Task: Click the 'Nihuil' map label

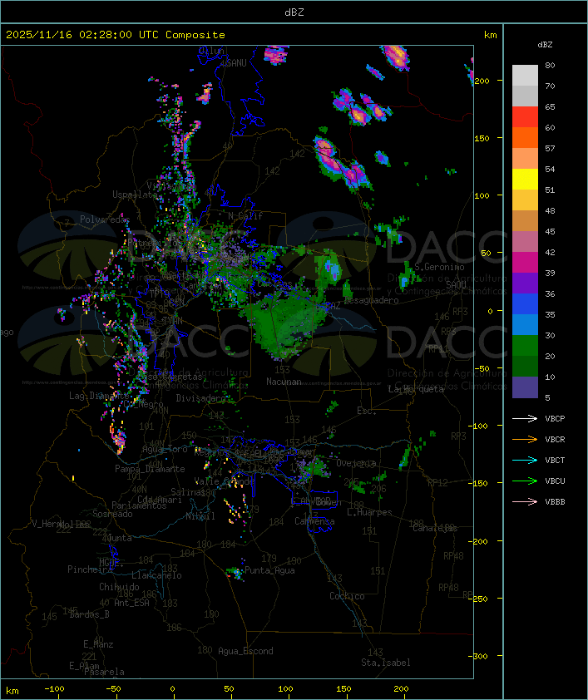Action: click(x=200, y=516)
